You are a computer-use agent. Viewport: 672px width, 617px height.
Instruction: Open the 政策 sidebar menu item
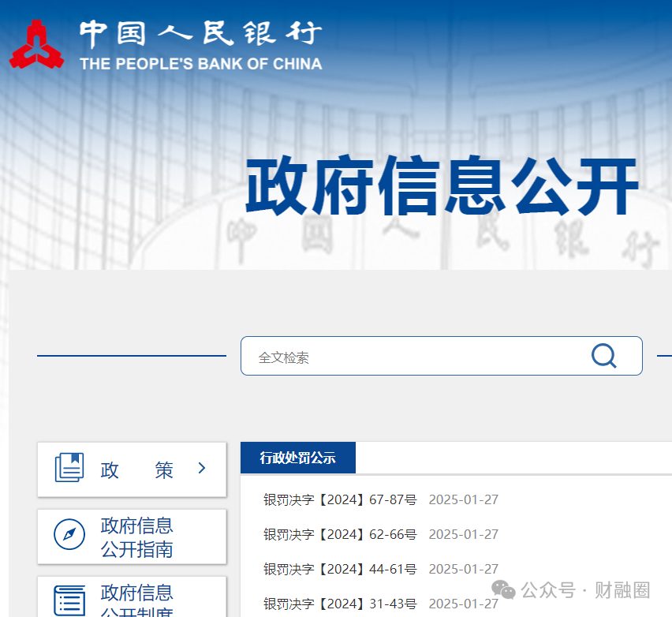(132, 469)
